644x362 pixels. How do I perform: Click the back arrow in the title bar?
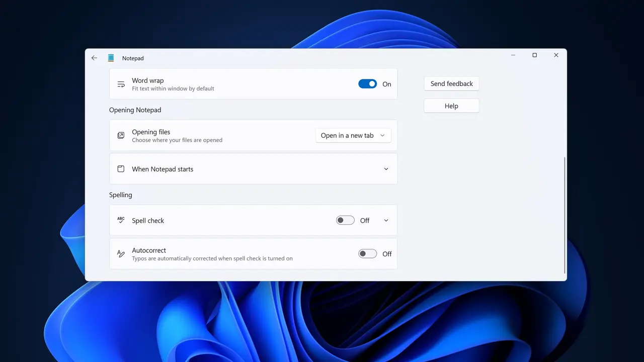click(x=94, y=58)
